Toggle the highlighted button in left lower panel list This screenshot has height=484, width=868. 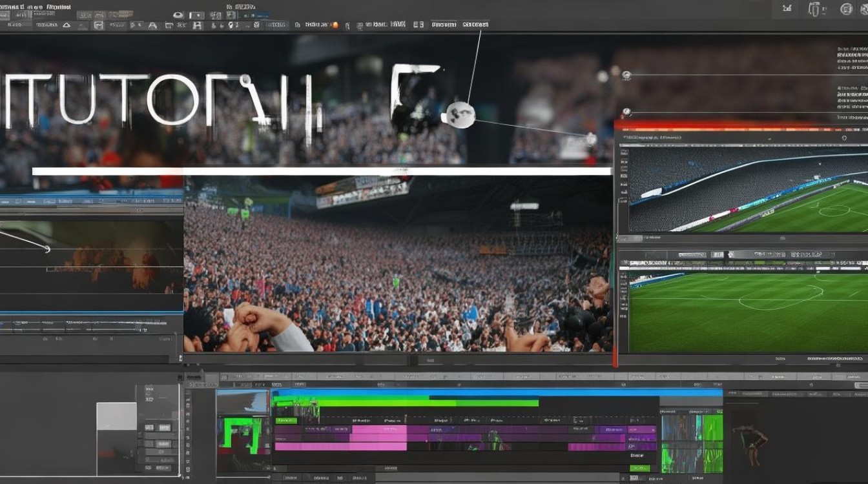pos(164,427)
